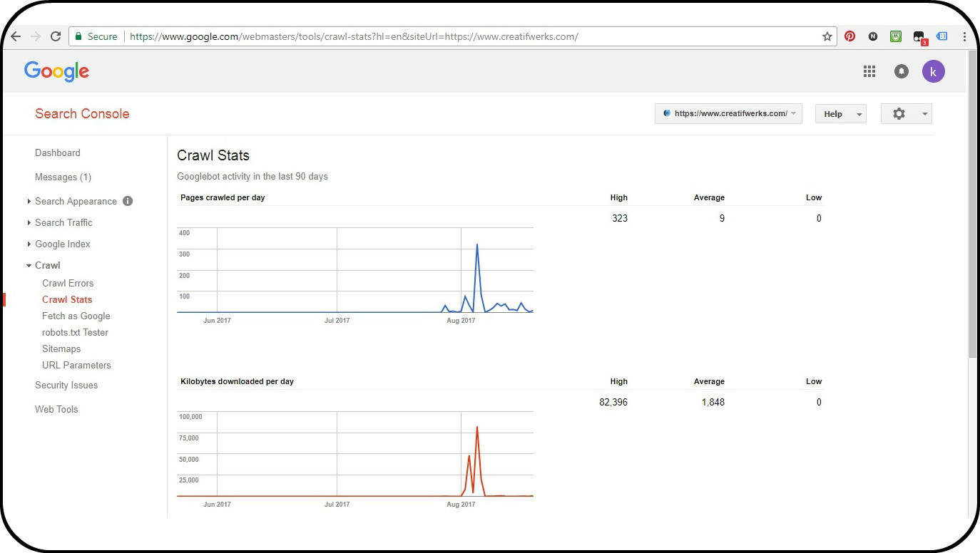Screen dimensions: 980x553
Task: Click the pages crawled high value 323
Action: point(620,218)
